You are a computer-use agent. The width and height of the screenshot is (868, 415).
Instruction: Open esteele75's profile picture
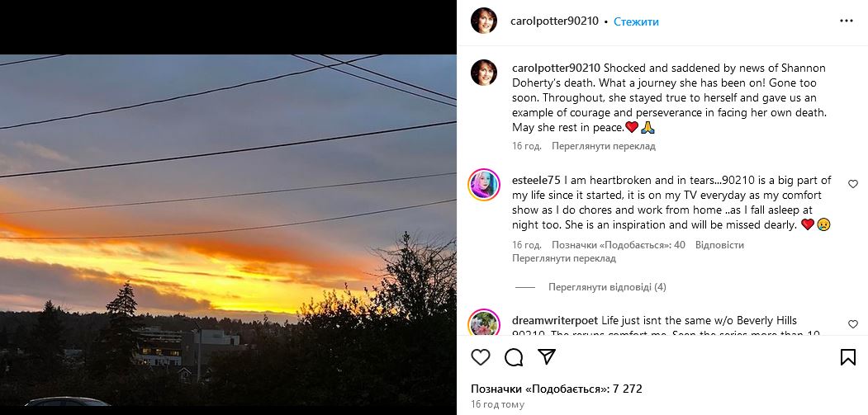tap(484, 185)
